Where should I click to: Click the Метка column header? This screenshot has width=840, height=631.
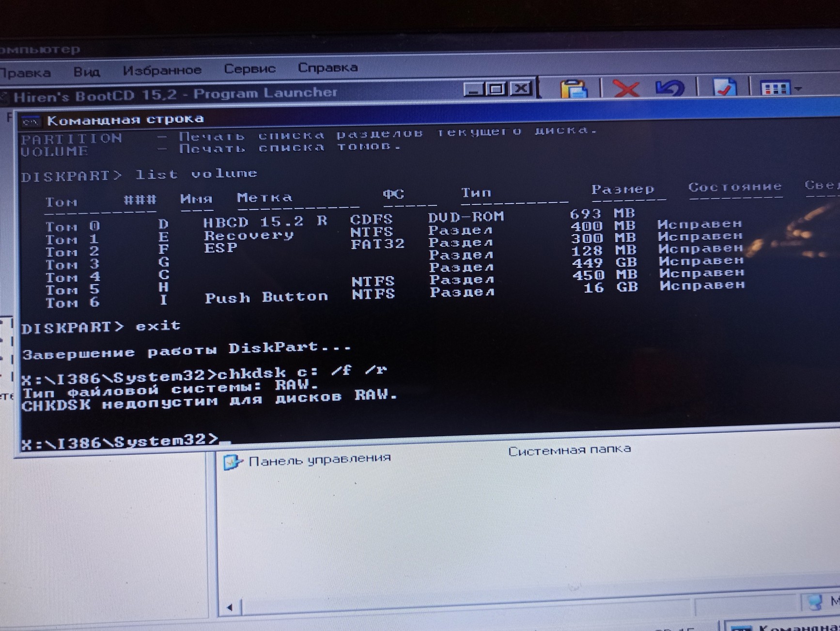pos(264,197)
